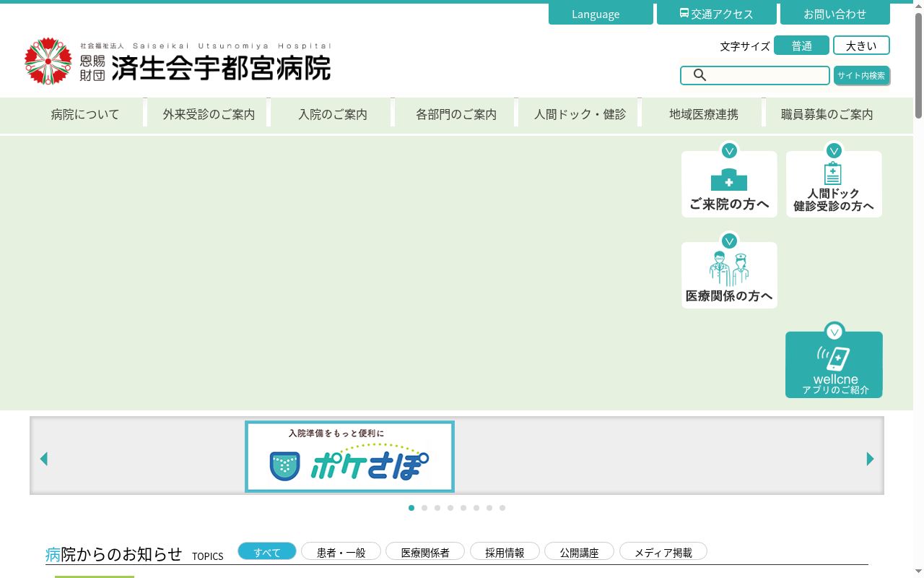Filter news by 医療関係者
The height and width of the screenshot is (578, 924).
(x=425, y=551)
